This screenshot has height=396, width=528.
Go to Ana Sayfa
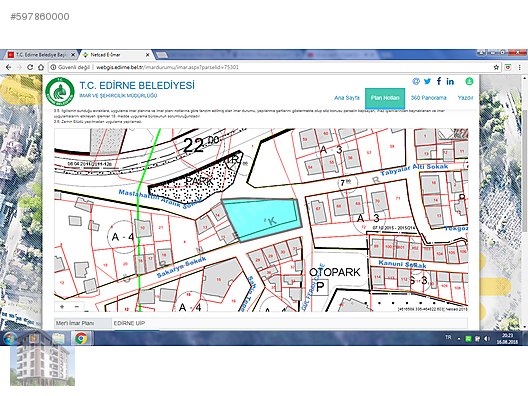[x=347, y=98]
